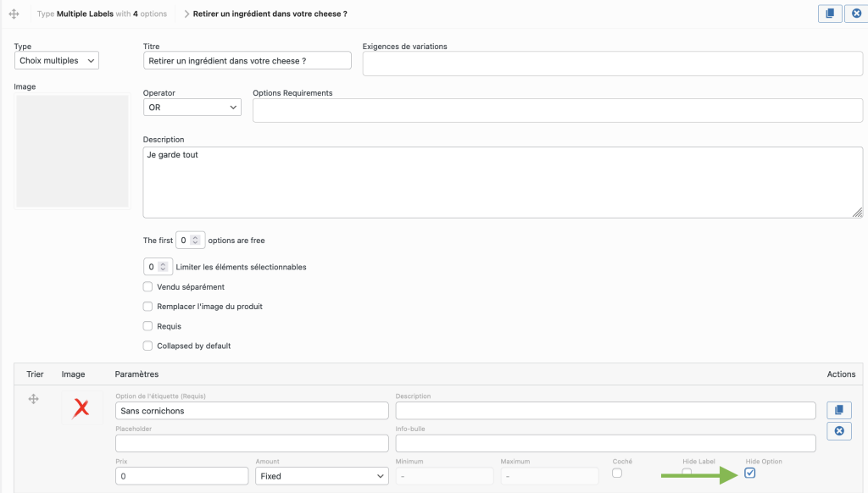
Task: Click the Prix input field
Action: click(181, 476)
